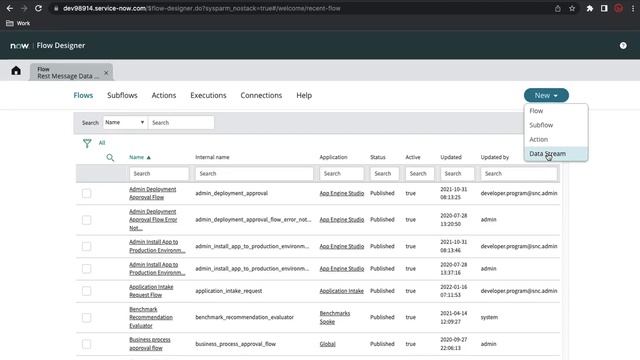Switch to the Flows tab
This screenshot has width=640, height=360.
(x=83, y=95)
